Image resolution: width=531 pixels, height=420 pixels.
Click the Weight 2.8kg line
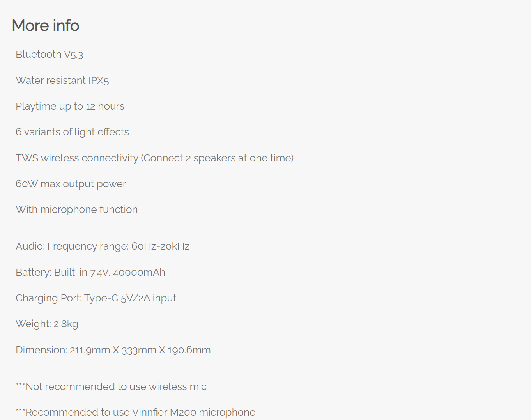[x=47, y=324]
